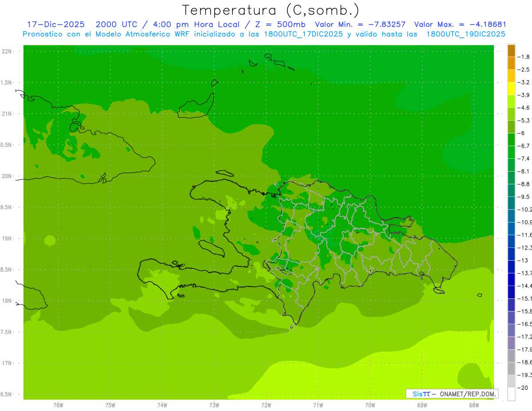Click the "Valor Min. = -7.83257" text
Viewport: 532px width, 411px height.
[360, 24]
